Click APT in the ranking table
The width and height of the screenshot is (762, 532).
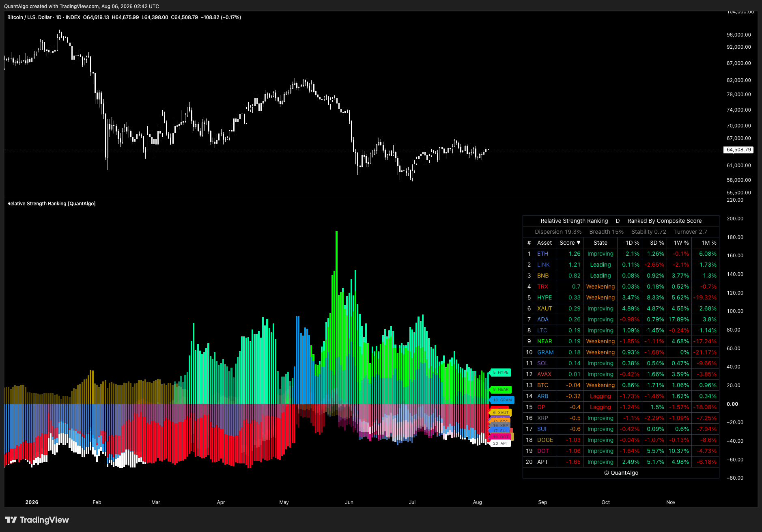click(542, 462)
